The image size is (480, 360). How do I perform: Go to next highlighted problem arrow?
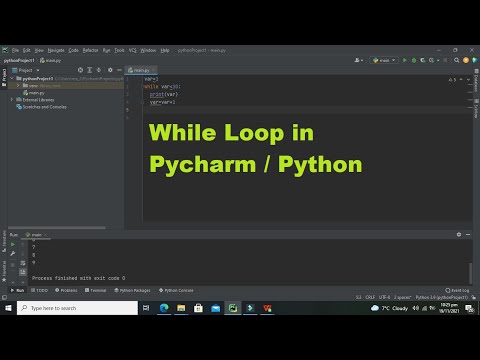pos(468,80)
